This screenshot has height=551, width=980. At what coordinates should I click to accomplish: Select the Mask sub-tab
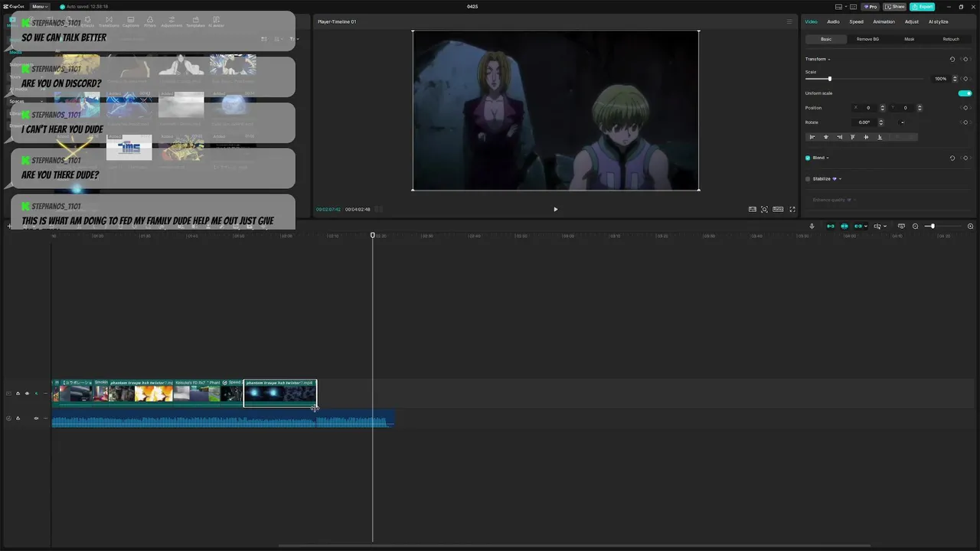(x=909, y=39)
